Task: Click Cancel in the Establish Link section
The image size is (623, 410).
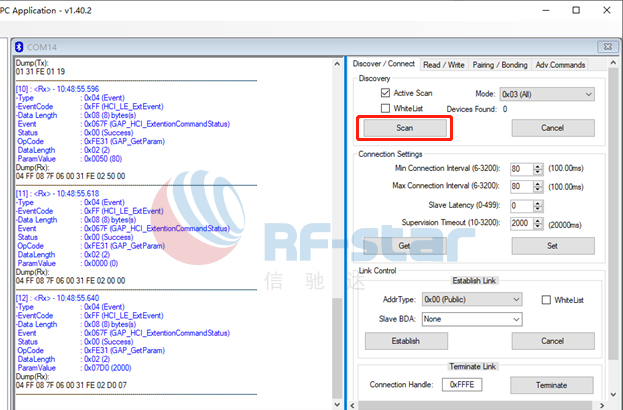Action: coord(553,341)
